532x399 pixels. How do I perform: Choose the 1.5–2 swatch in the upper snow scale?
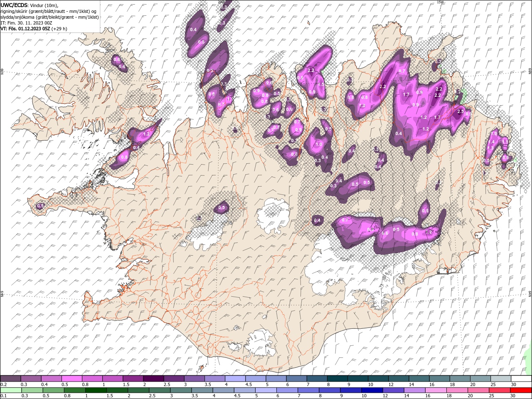[133, 379]
